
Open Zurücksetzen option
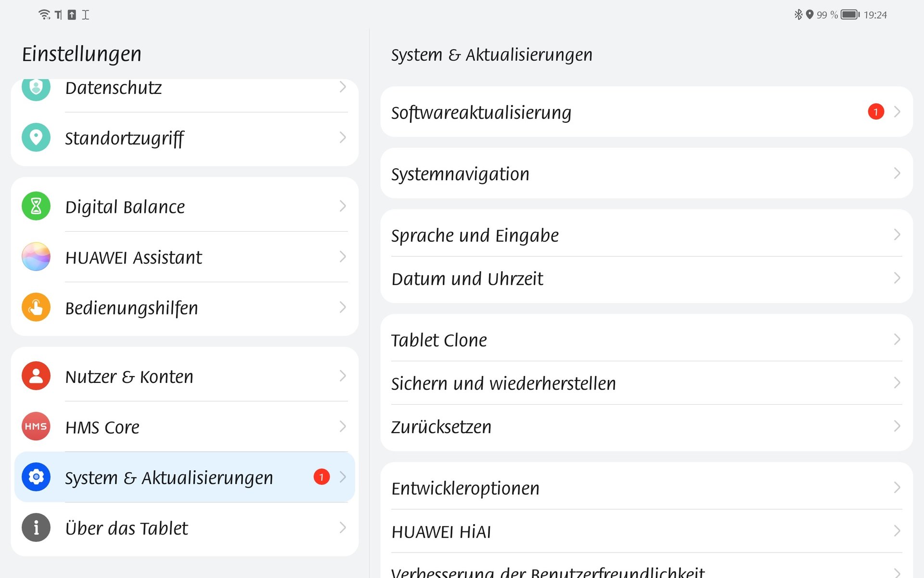coord(646,427)
